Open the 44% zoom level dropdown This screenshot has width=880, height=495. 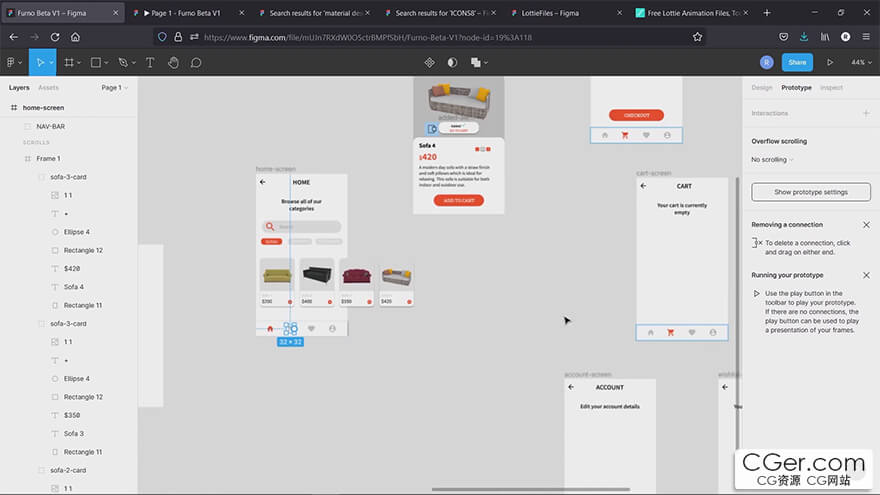pyautogui.click(x=861, y=62)
